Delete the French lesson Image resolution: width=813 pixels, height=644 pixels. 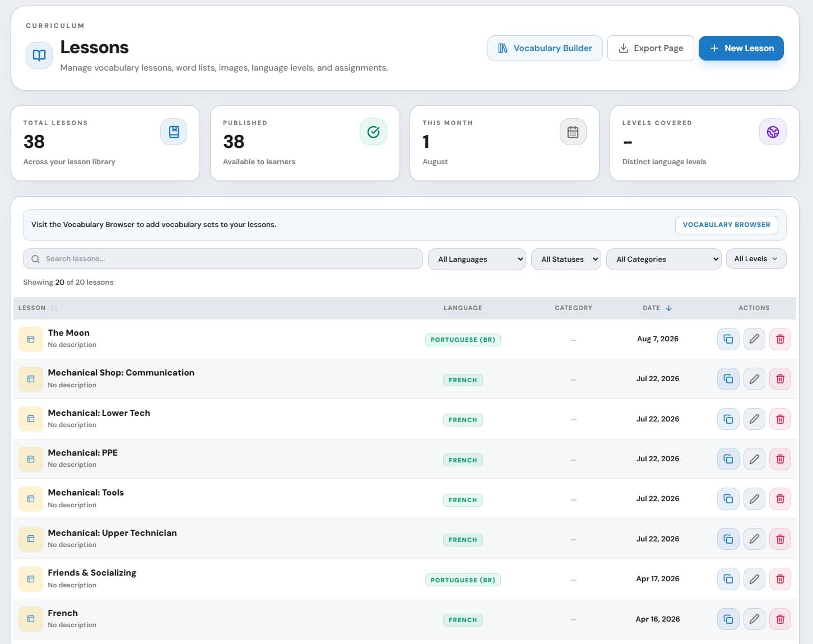tap(780, 619)
